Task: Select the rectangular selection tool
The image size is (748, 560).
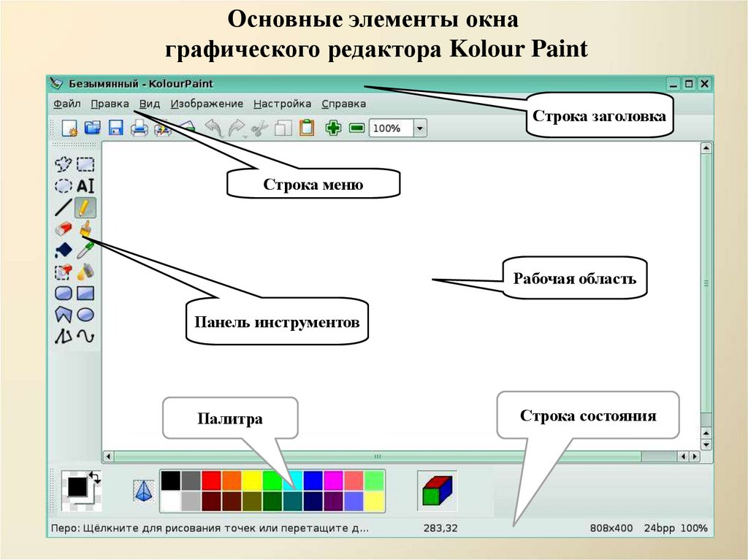Action: (x=86, y=164)
